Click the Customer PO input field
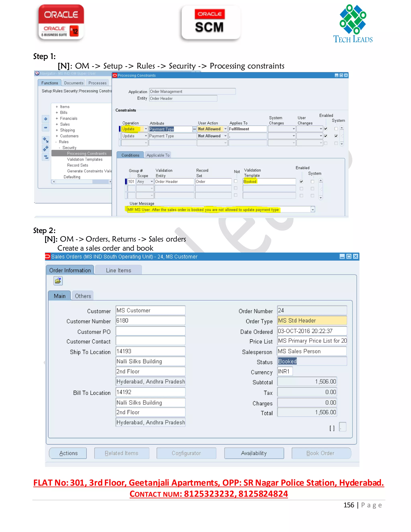This screenshot has width=411, height=532. 150,331
